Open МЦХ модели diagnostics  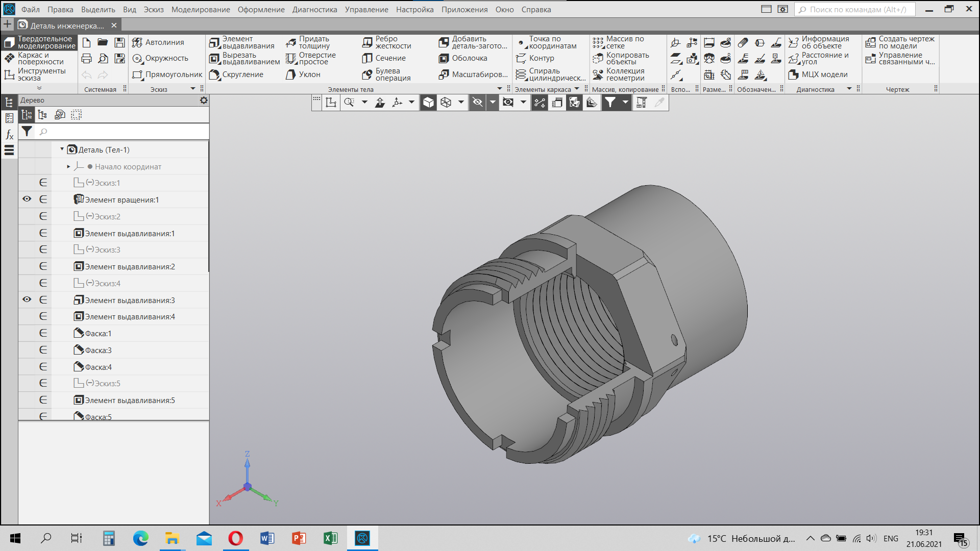point(818,74)
